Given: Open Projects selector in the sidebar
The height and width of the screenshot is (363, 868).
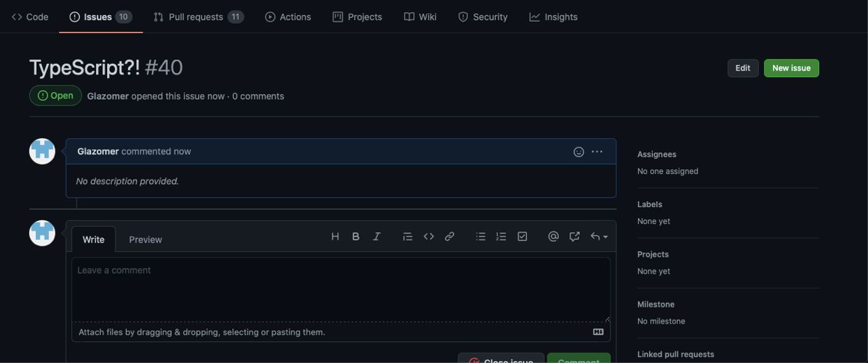Looking at the screenshot, I should pos(653,255).
